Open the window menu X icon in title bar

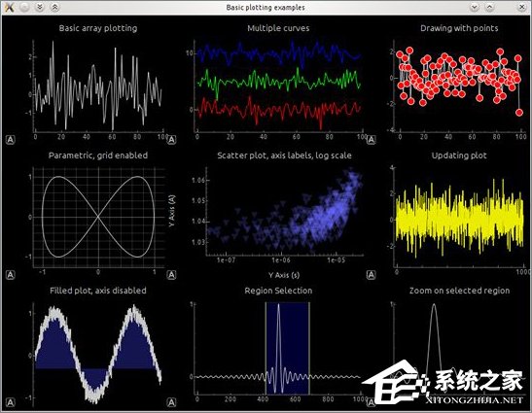[9, 7]
